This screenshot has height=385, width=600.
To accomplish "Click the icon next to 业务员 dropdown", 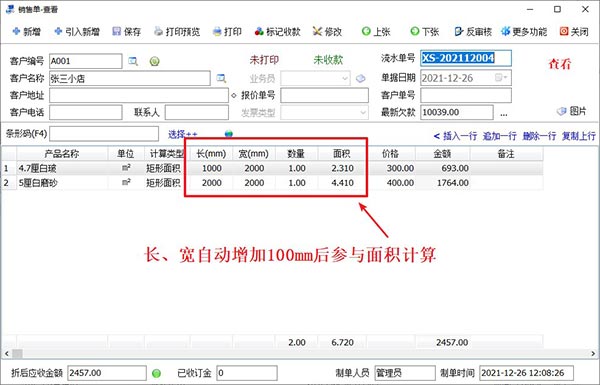I will 360,79.
